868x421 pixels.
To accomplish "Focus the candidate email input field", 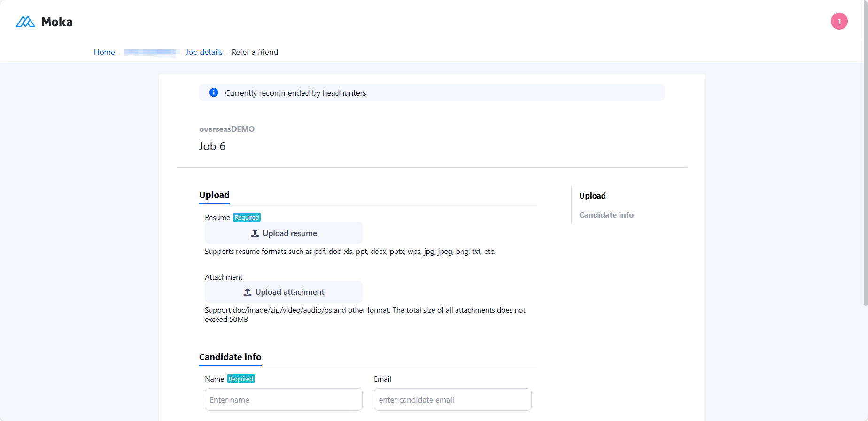I will point(453,399).
